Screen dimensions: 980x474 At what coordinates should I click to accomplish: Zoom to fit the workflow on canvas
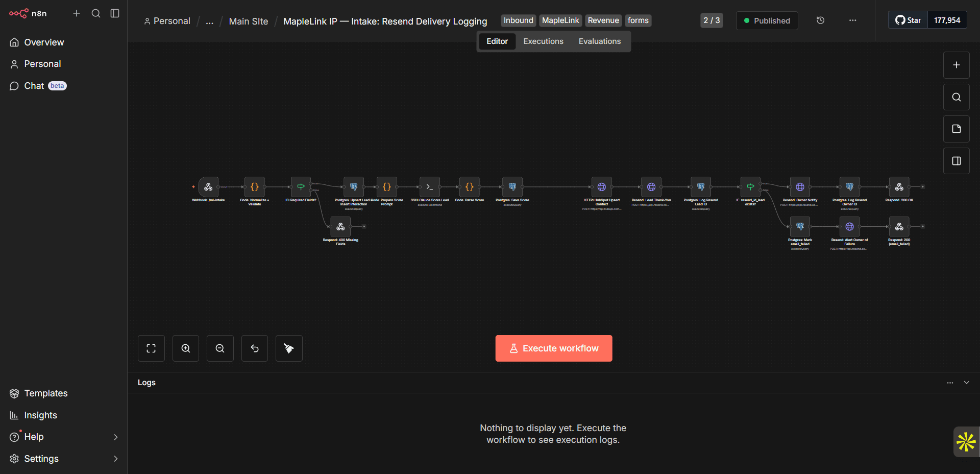(x=151, y=348)
